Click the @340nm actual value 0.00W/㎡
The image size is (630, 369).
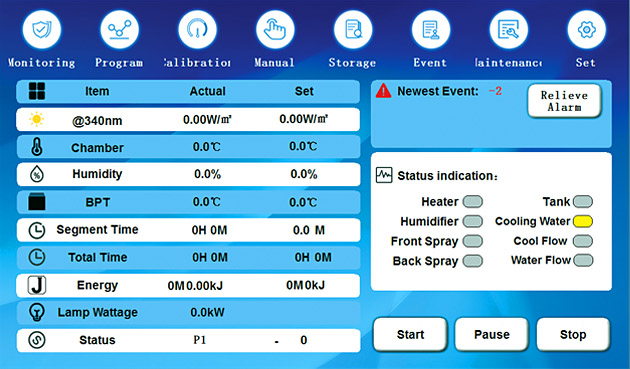tap(207, 119)
